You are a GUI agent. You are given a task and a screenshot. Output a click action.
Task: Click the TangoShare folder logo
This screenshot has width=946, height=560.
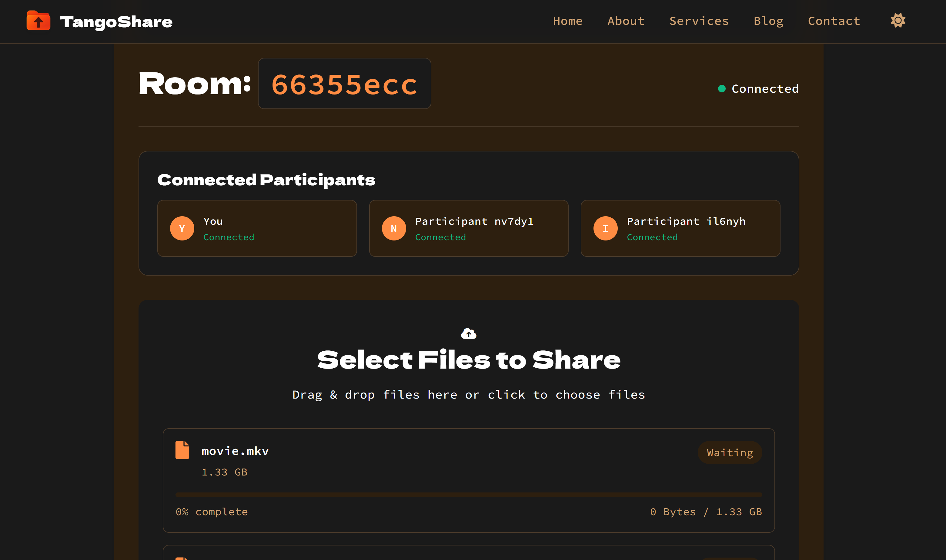pos(38,21)
